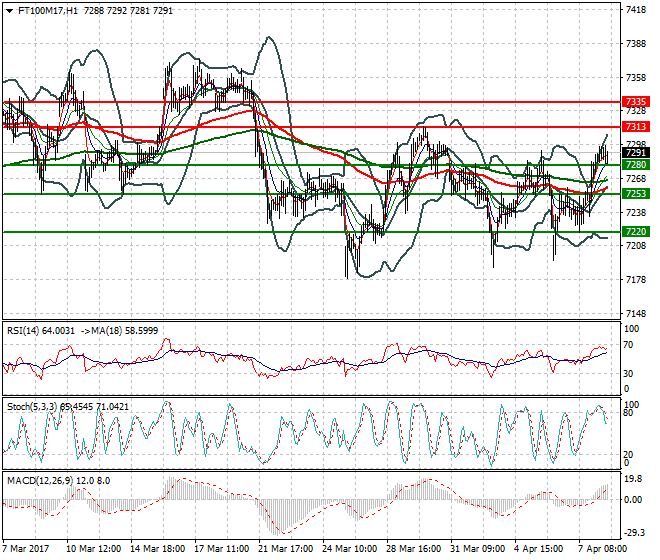Click the 7418 price scale value

click(636, 10)
